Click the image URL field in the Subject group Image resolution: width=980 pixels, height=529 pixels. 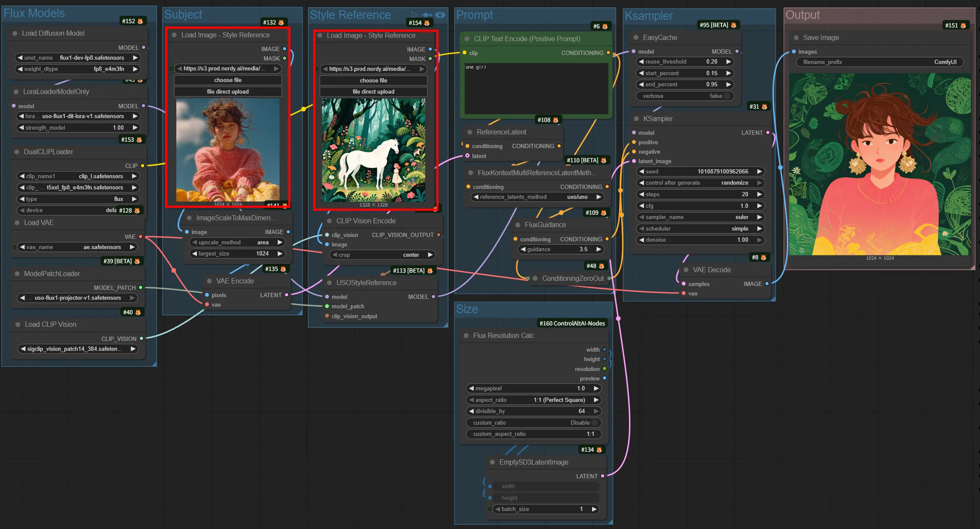click(228, 69)
